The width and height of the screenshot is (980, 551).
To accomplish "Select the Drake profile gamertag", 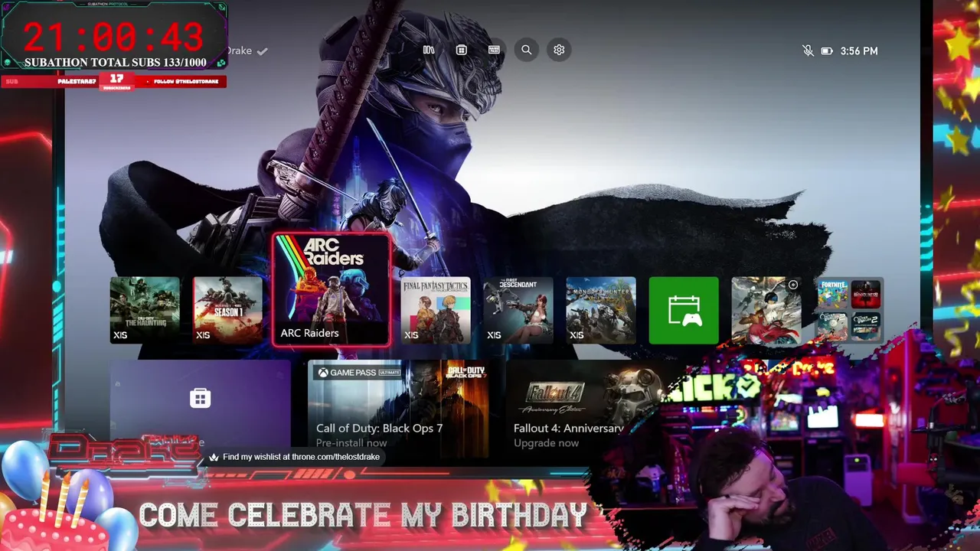I will pyautogui.click(x=240, y=51).
